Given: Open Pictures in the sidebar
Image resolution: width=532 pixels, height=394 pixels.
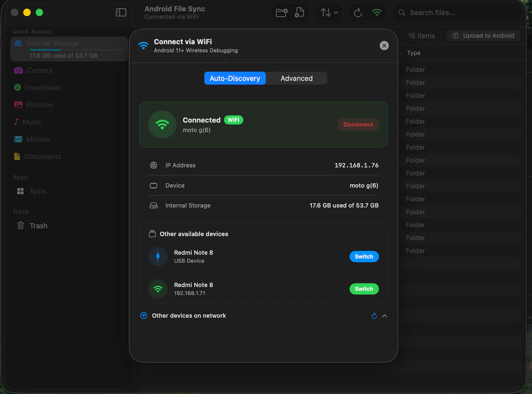Looking at the screenshot, I should pos(69,105).
